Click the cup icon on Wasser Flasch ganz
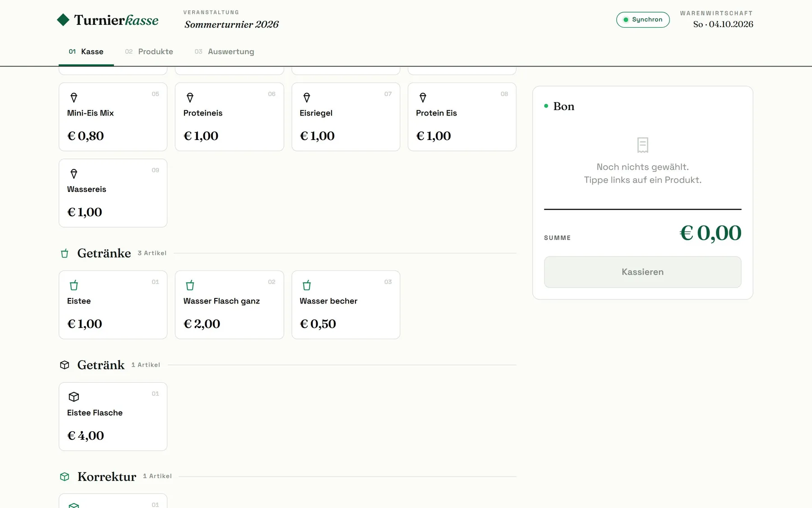Image resolution: width=812 pixels, height=508 pixels. pyautogui.click(x=190, y=285)
